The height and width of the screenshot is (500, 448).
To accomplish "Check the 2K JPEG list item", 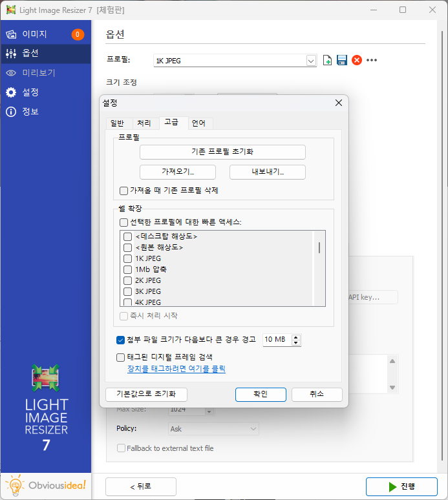I will [127, 280].
